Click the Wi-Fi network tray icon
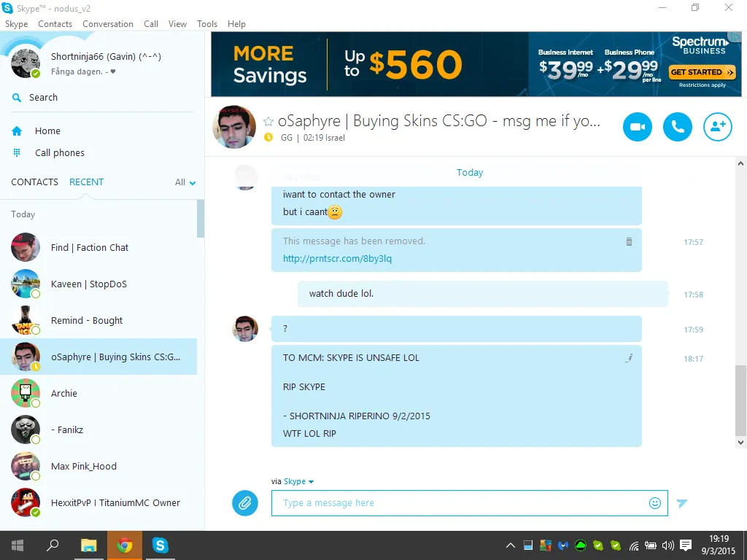 (x=634, y=545)
